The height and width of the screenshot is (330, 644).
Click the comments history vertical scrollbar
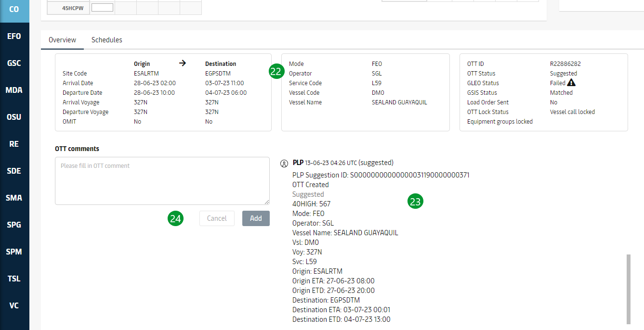coord(628,289)
